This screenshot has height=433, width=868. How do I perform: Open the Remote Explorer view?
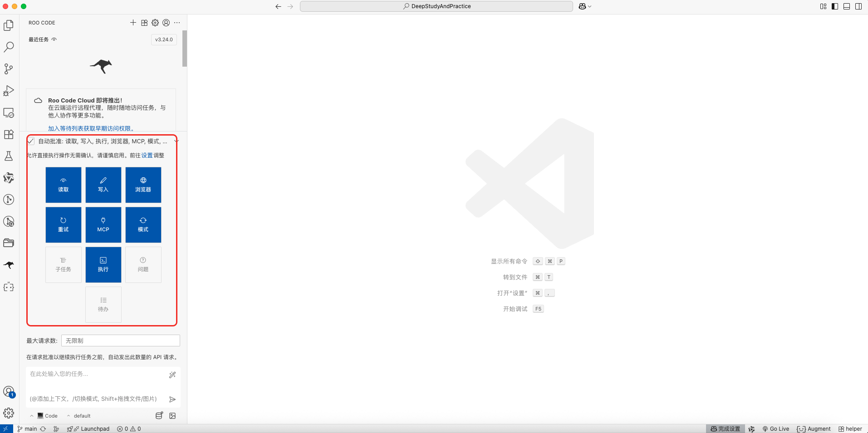[9, 112]
